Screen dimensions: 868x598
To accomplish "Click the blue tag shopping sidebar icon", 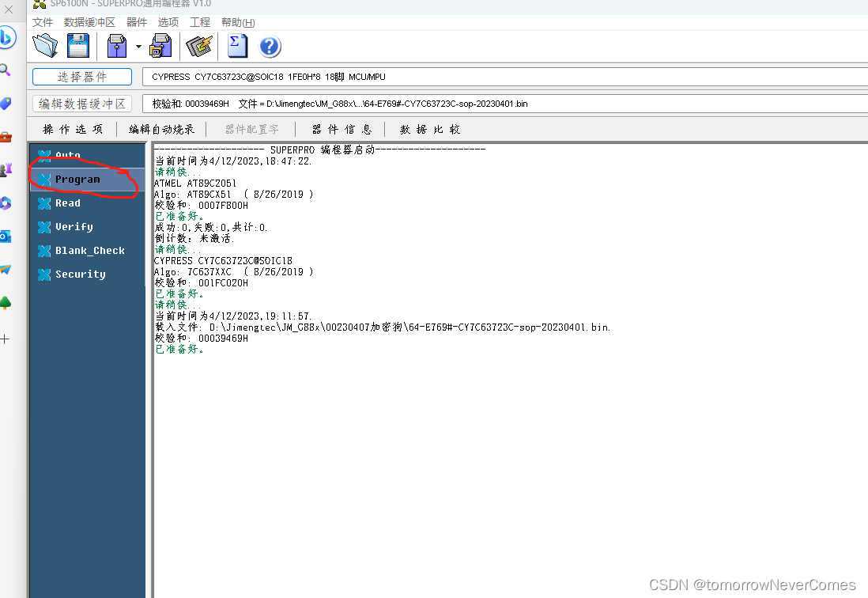I will [6, 104].
